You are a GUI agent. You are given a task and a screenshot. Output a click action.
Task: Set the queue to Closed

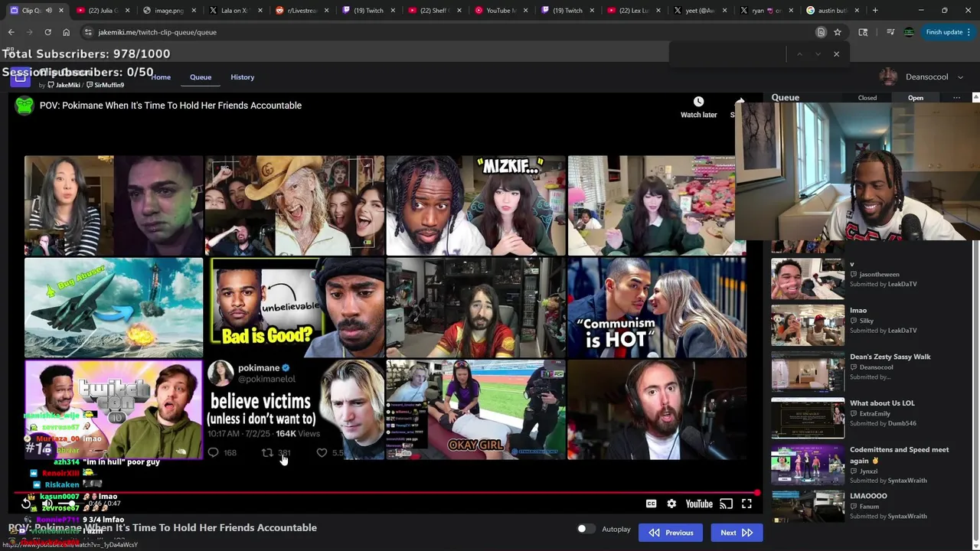pos(867,98)
